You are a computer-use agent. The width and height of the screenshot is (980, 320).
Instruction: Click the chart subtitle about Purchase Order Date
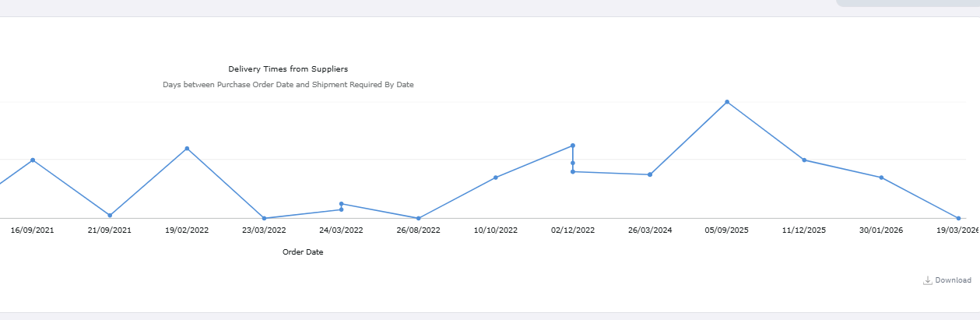(288, 84)
